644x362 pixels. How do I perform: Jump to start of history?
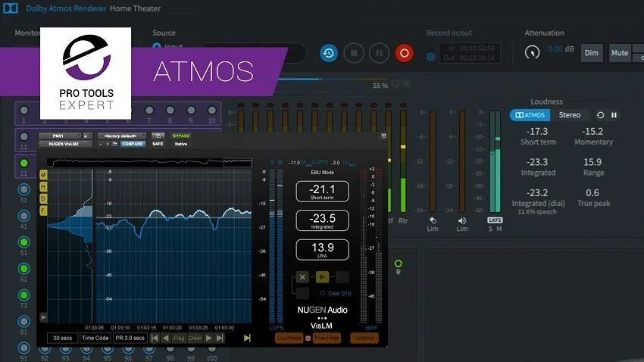pos(155,338)
